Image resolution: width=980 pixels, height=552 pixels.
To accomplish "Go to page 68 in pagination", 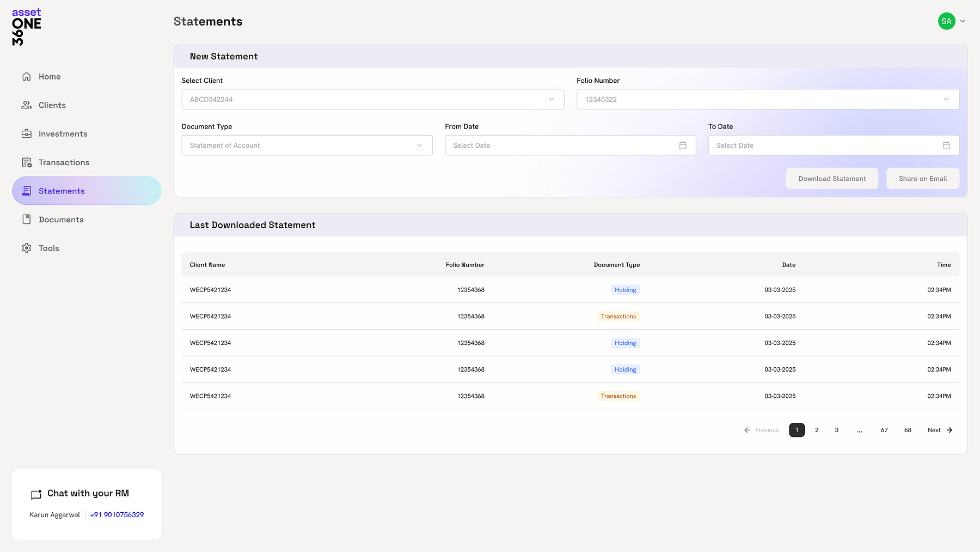I will coord(908,430).
